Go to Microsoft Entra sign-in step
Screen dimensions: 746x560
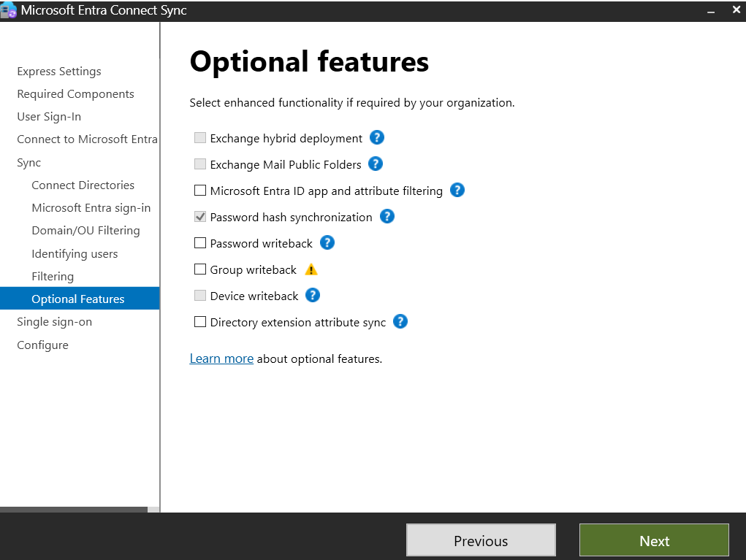[91, 208]
